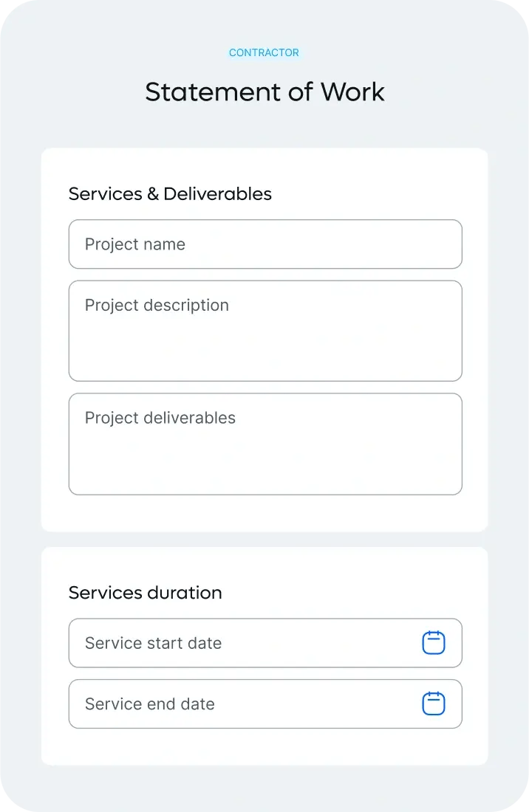This screenshot has height=812, width=529.
Task: Click the "Project deliverables" placeholder text
Action: (160, 418)
